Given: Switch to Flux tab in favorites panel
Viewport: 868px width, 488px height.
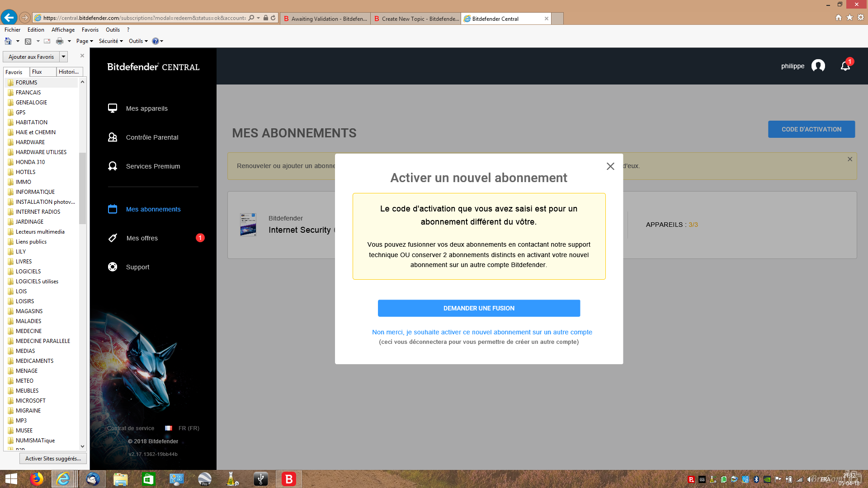Looking at the screenshot, I should (43, 72).
